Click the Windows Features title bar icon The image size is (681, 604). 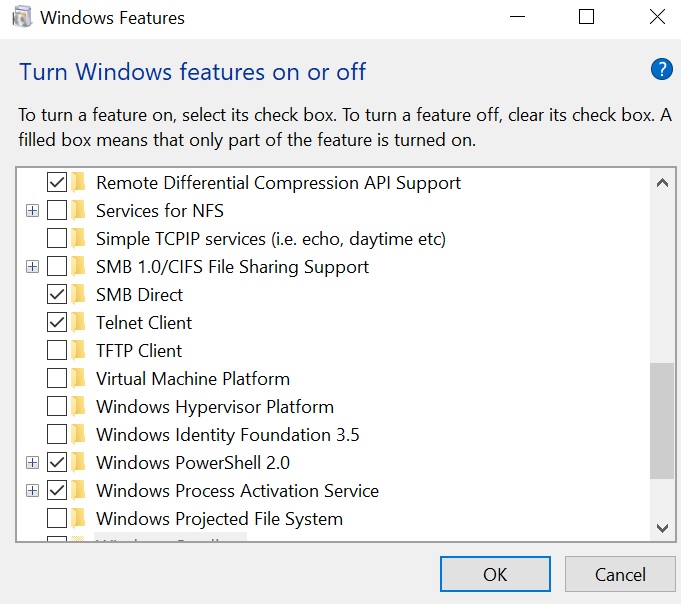[x=22, y=17]
